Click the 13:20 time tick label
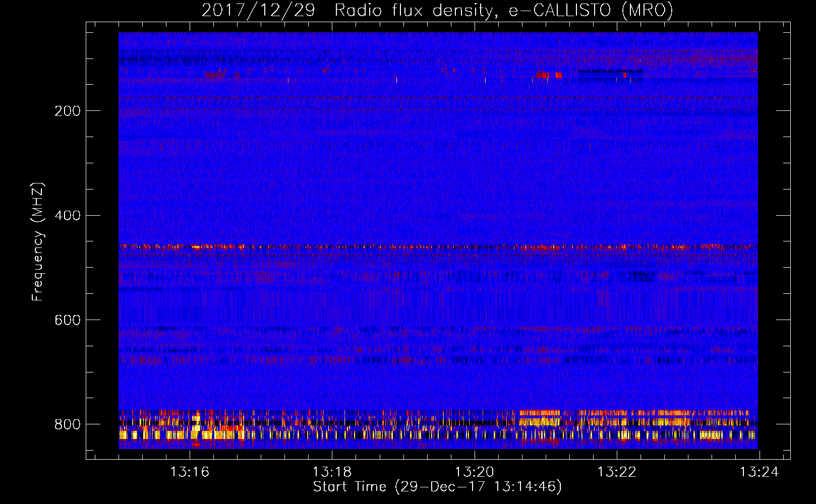816x504 pixels. tap(475, 472)
